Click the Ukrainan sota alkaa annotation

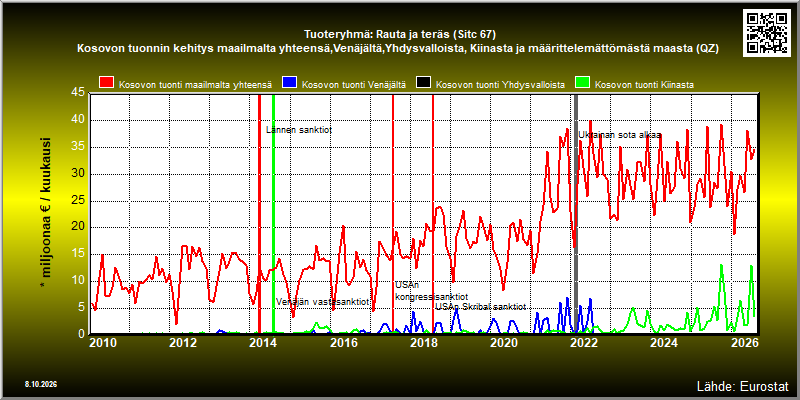coord(620,135)
